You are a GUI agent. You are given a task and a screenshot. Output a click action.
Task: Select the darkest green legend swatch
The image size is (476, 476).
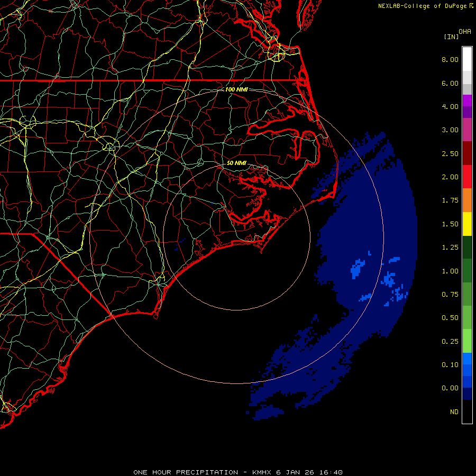(x=467, y=247)
